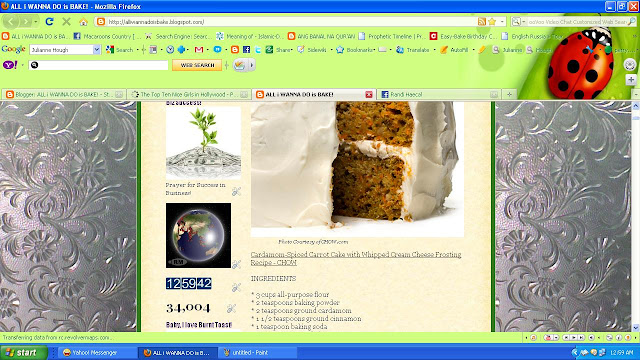Reload the page with the blue refresh icon
The height and width of the screenshot is (360, 640).
click(49, 22)
